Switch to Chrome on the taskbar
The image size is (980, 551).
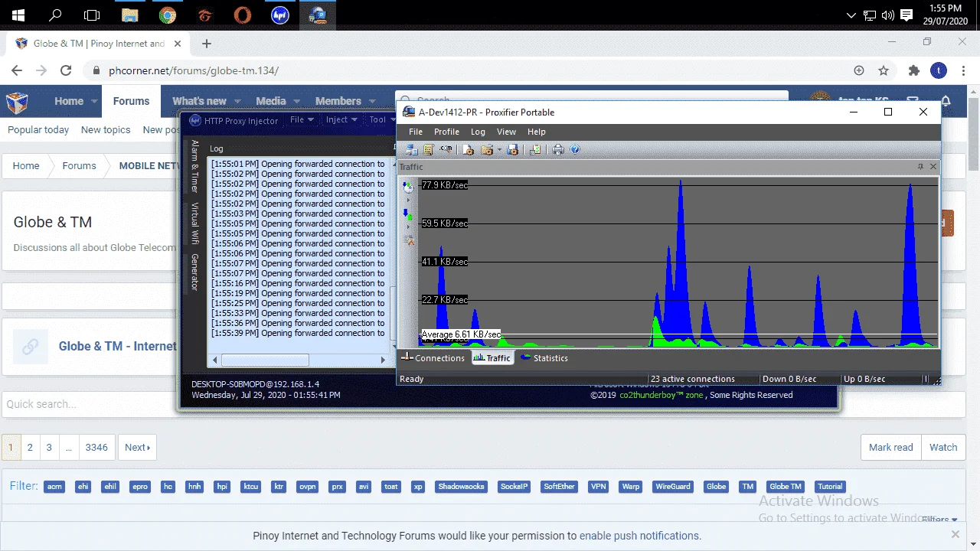(168, 15)
